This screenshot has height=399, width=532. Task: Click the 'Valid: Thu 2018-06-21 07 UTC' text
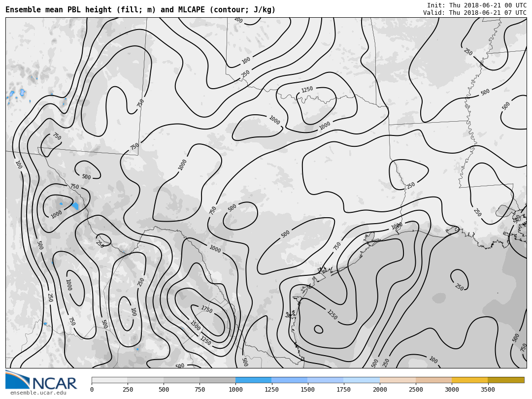(x=475, y=12)
